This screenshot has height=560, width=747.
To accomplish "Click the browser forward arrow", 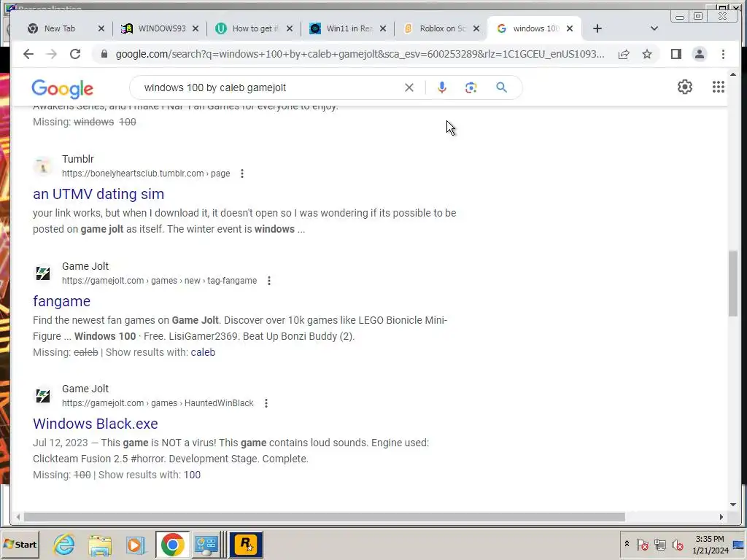I will pyautogui.click(x=52, y=54).
